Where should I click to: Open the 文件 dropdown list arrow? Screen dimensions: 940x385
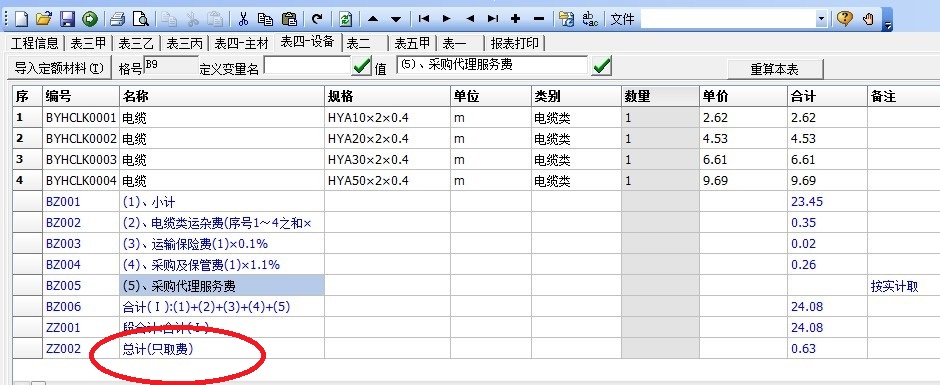point(821,19)
